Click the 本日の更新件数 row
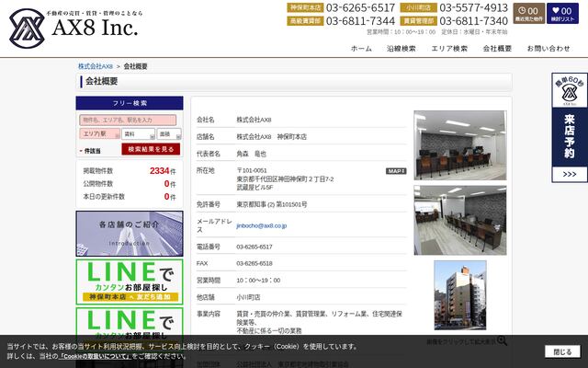This screenshot has height=368, width=588. [130, 196]
